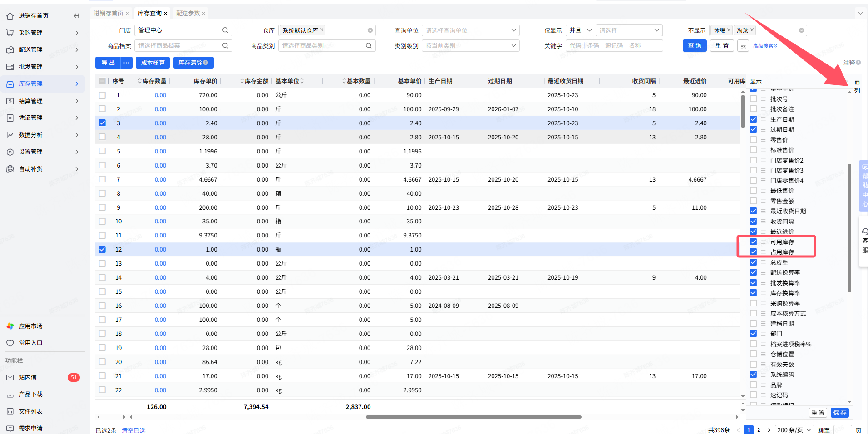Click the blue 查询 button
868x434 pixels.
click(x=694, y=46)
